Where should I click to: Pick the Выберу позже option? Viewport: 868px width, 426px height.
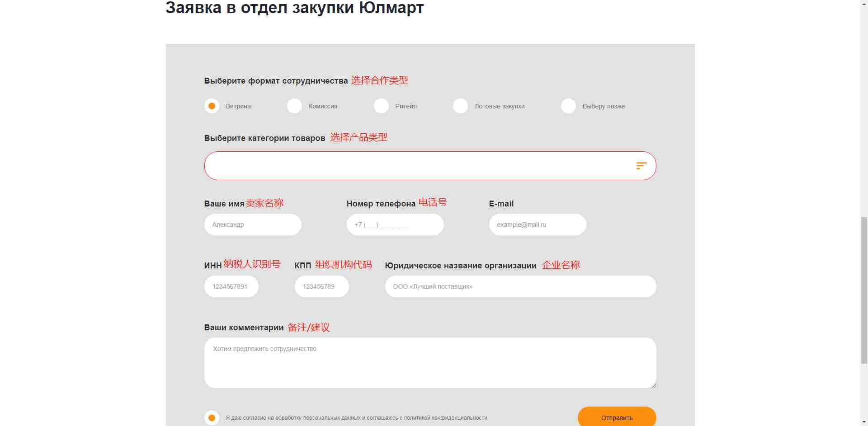[x=568, y=106]
